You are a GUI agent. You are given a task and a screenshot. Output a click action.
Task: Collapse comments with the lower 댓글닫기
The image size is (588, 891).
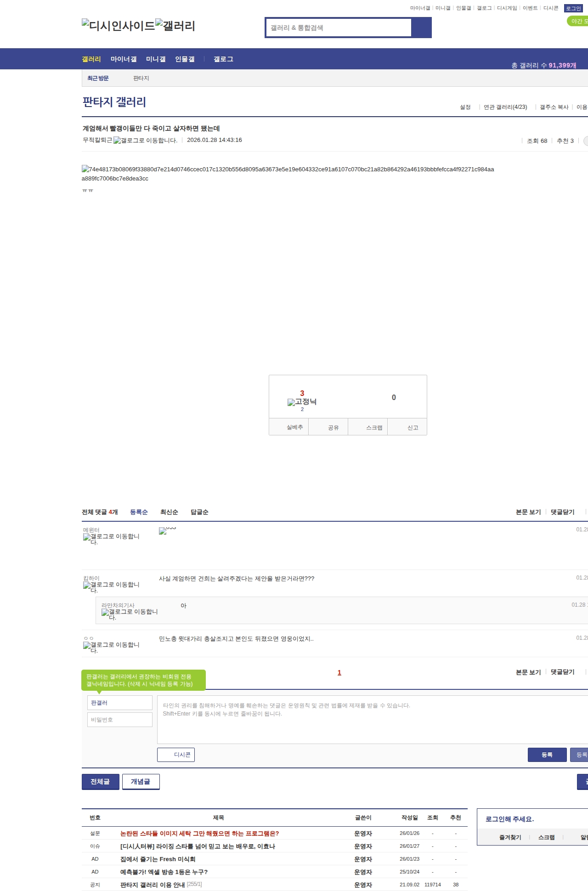(x=563, y=672)
